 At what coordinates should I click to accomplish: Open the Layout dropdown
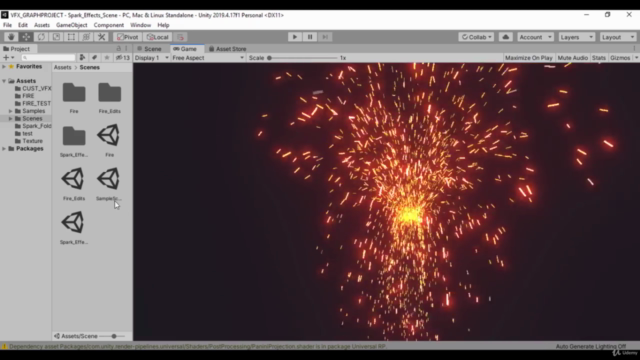tap(618, 37)
